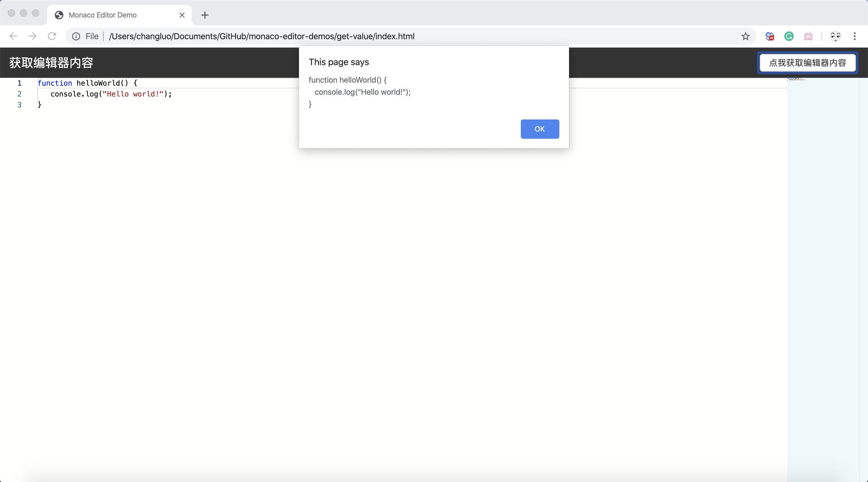Click the URL address bar path
Image resolution: width=868 pixels, height=482 pixels.
(262, 36)
